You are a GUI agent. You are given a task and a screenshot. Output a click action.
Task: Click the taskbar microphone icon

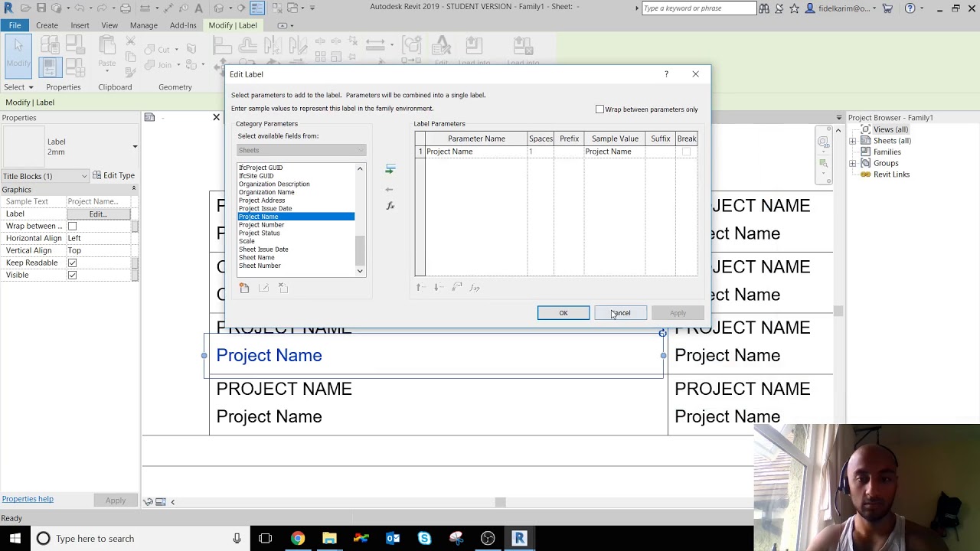(x=237, y=539)
